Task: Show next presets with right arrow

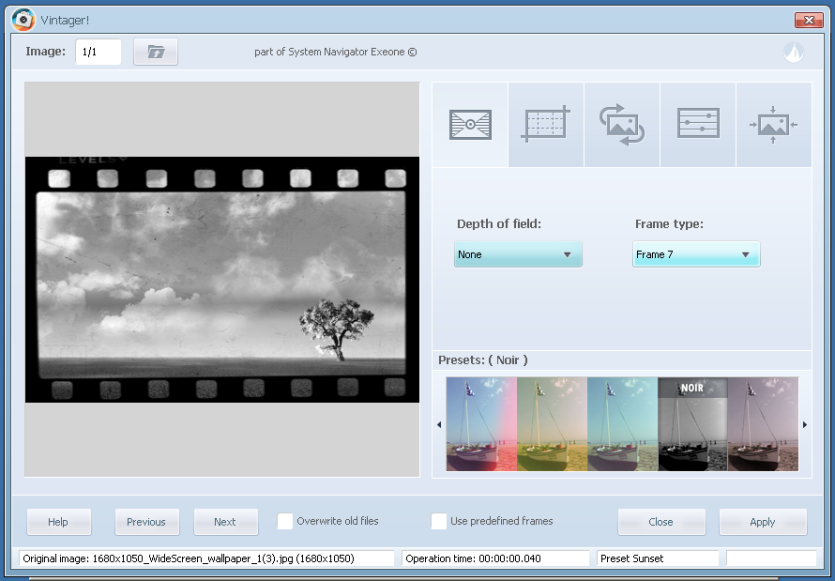Action: point(805,424)
